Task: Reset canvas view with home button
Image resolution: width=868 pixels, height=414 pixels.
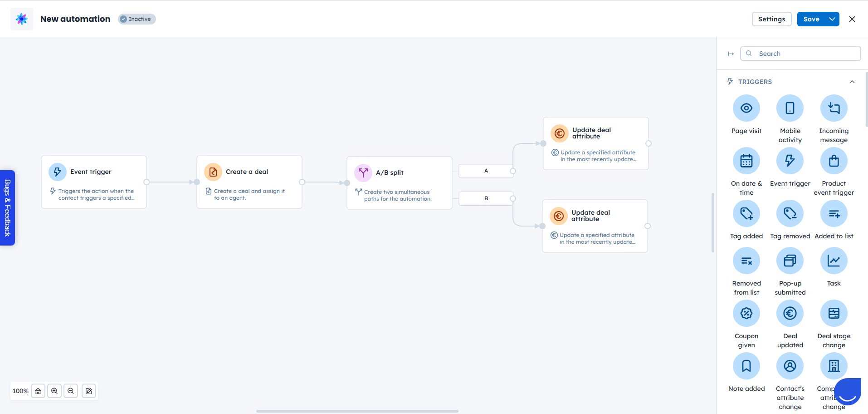Action: tap(38, 391)
